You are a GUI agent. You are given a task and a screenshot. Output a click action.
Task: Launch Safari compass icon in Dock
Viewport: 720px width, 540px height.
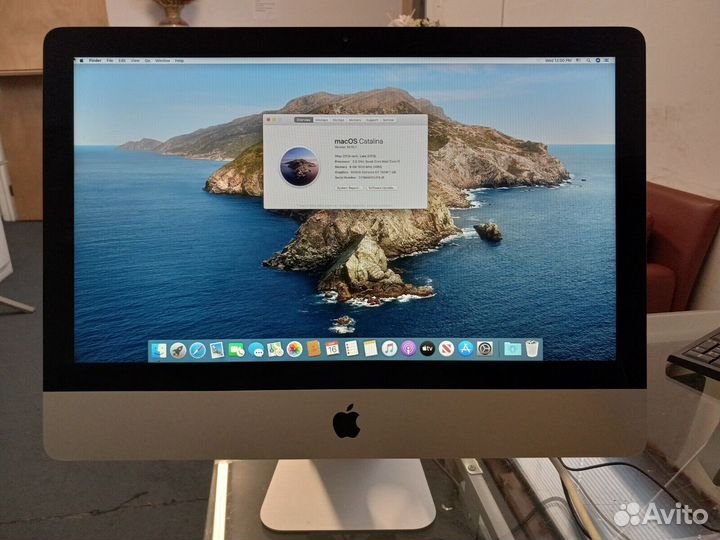[197, 350]
